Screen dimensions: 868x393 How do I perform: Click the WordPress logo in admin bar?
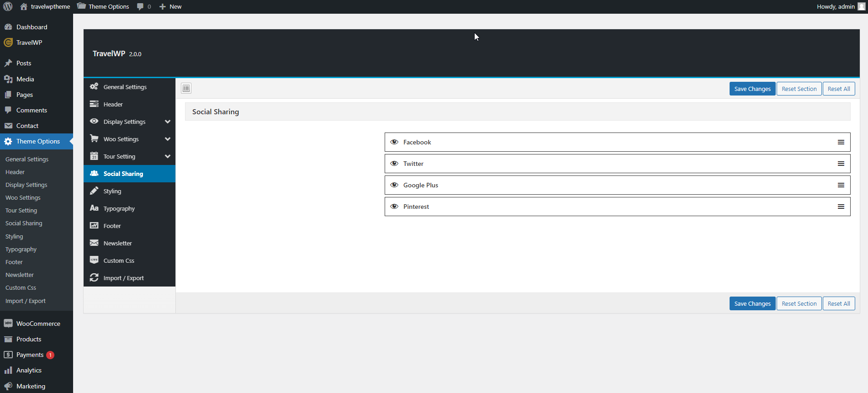(8, 6)
